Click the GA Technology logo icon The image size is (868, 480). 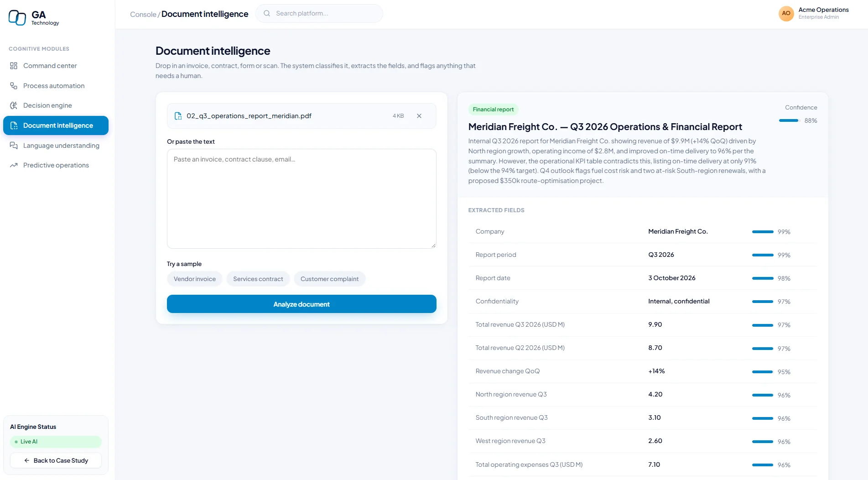click(17, 17)
